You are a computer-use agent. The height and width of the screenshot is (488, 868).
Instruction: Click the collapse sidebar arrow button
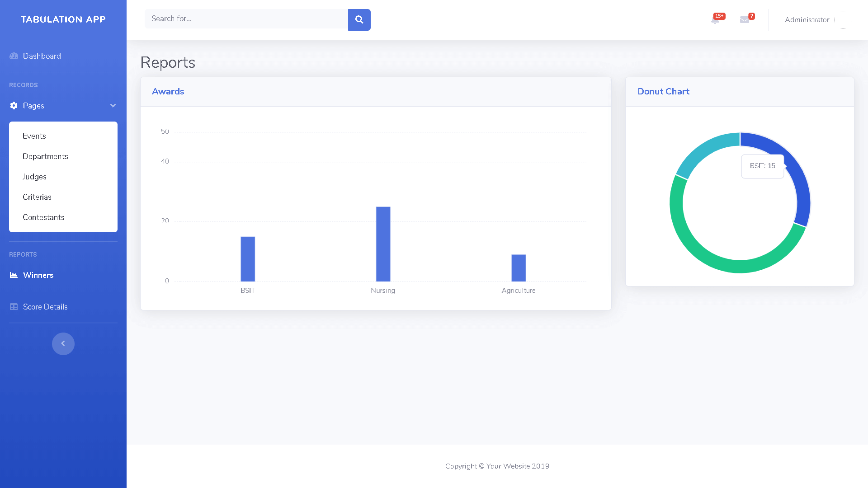[x=63, y=343]
